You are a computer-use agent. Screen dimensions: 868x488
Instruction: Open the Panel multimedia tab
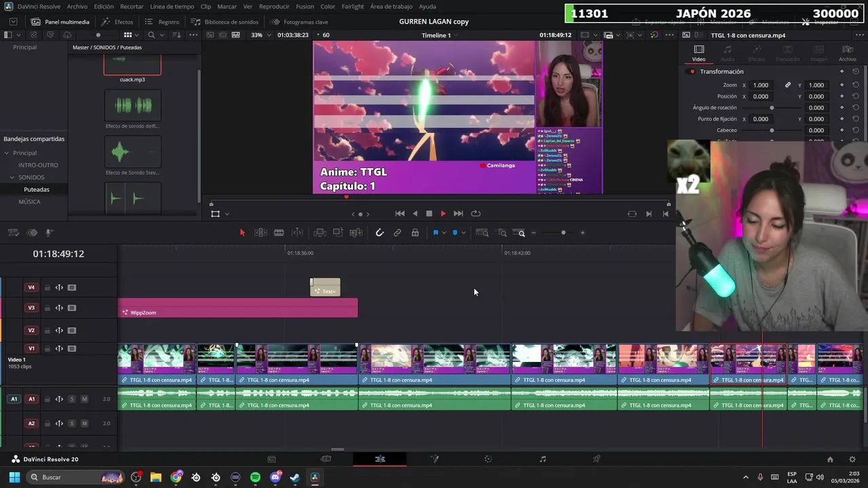[60, 22]
